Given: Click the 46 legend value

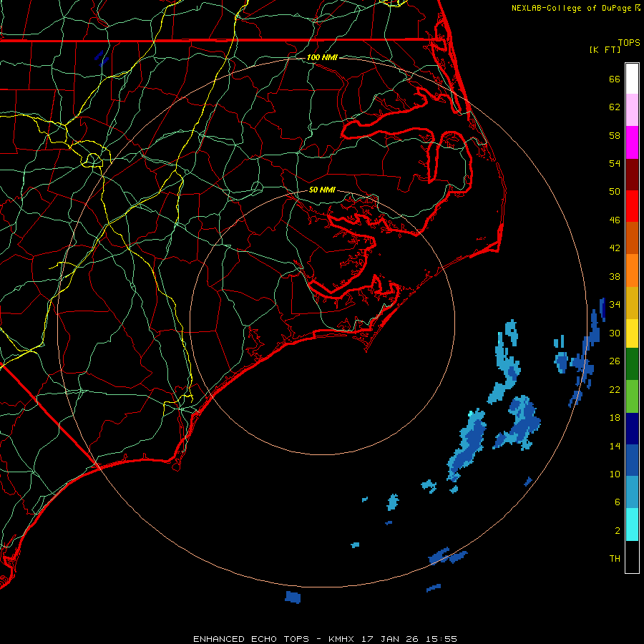Looking at the screenshot, I should [615, 220].
